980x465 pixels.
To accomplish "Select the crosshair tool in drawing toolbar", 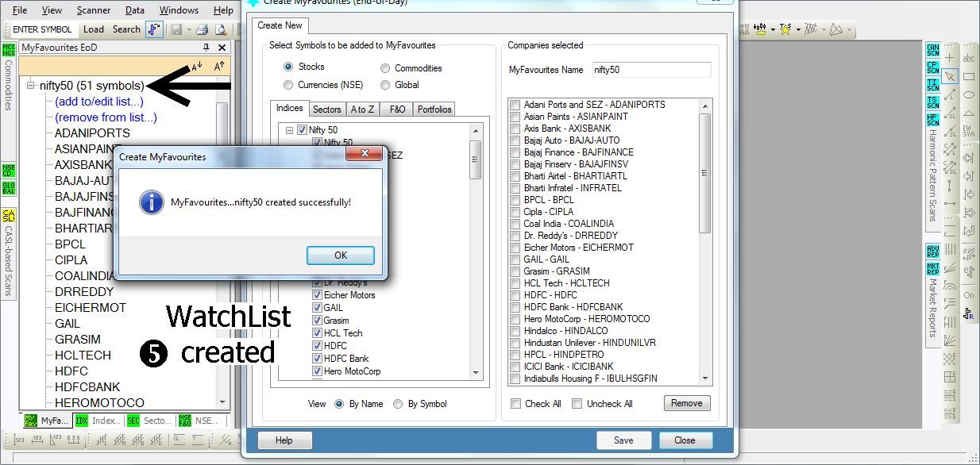I will 950,58.
